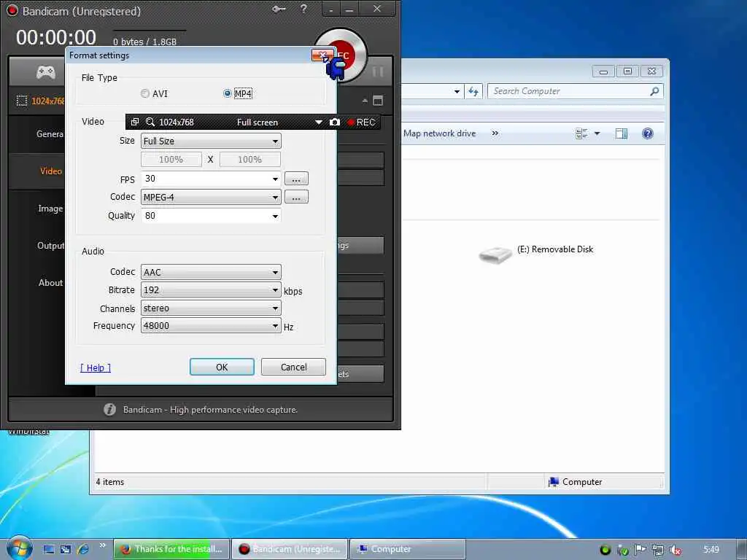
Task: Open the Quality dropdown showing 80
Action: (x=211, y=216)
